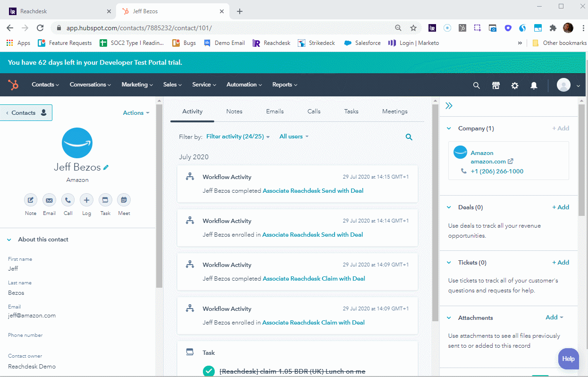Viewport: 588px width, 377px height.
Task: Open the Help chat button
Action: [x=568, y=359]
